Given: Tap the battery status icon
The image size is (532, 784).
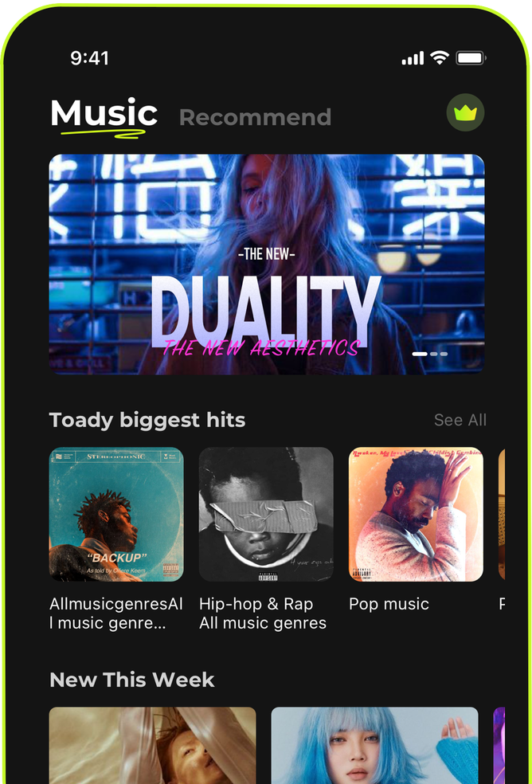Looking at the screenshot, I should pyautogui.click(x=471, y=58).
